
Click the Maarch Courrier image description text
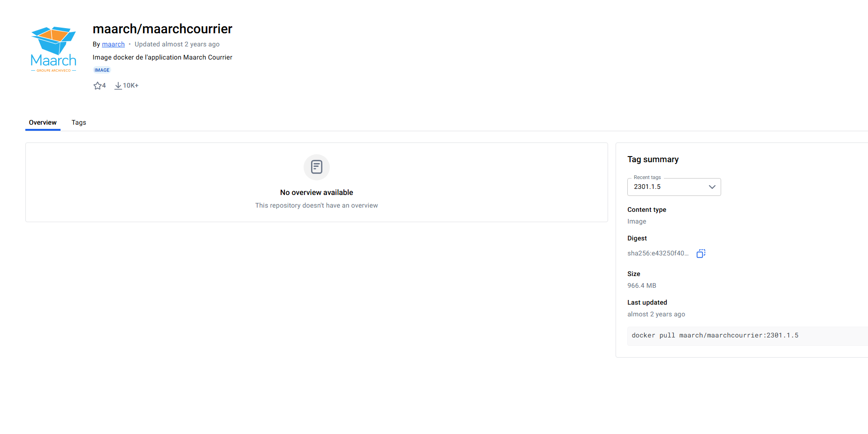coord(162,58)
